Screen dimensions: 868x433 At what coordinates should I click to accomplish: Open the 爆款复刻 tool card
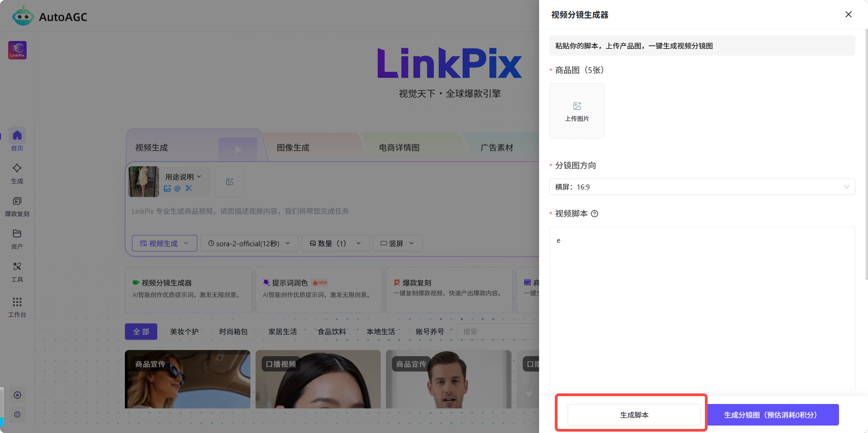pyautogui.click(x=449, y=290)
